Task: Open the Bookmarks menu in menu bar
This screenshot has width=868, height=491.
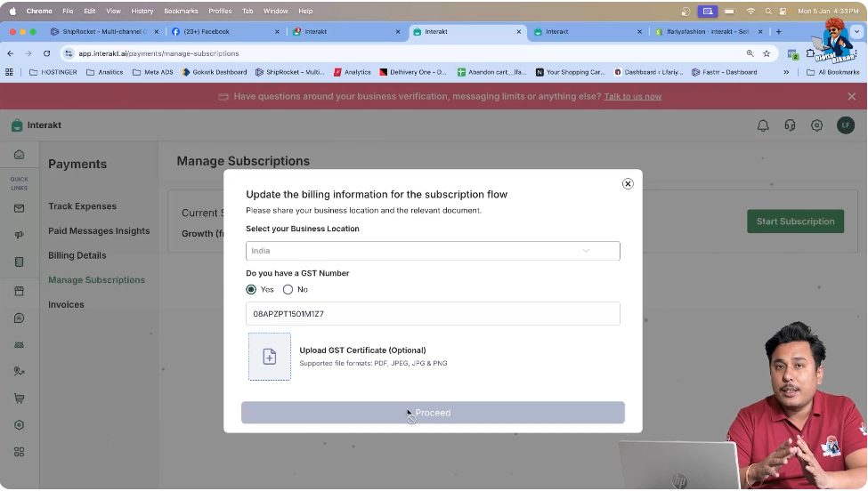Action: [x=181, y=11]
